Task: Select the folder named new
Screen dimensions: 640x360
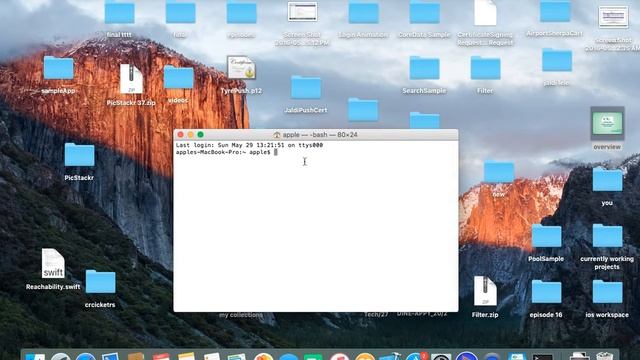Action: 499,172
